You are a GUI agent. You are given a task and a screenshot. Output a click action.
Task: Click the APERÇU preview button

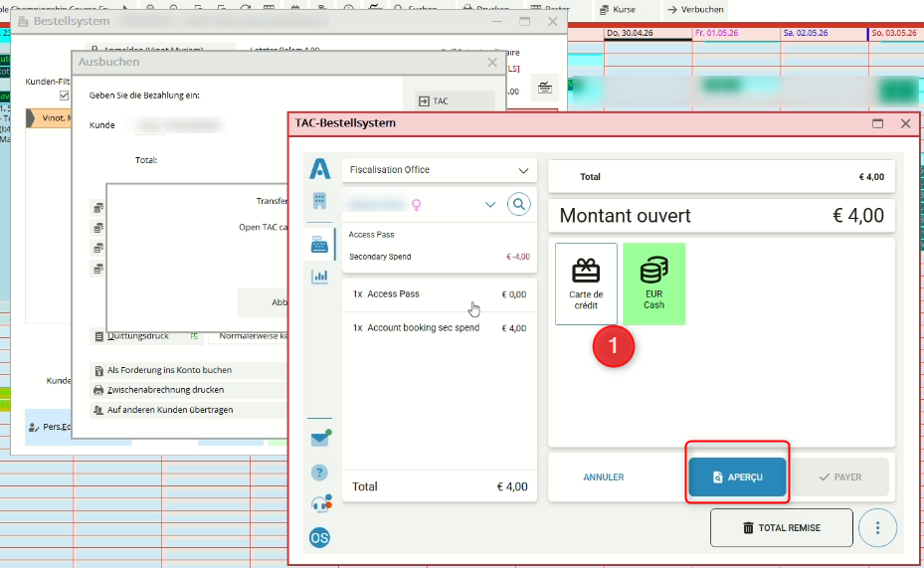737,477
